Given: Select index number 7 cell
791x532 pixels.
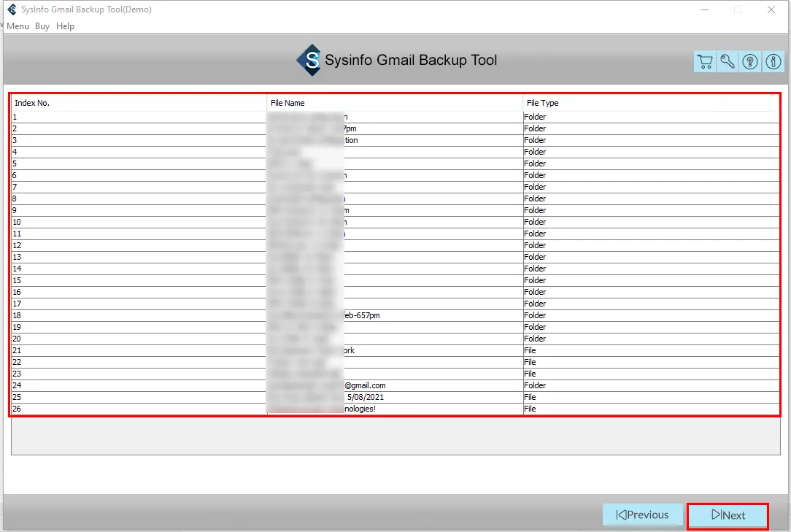Looking at the screenshot, I should [x=139, y=188].
